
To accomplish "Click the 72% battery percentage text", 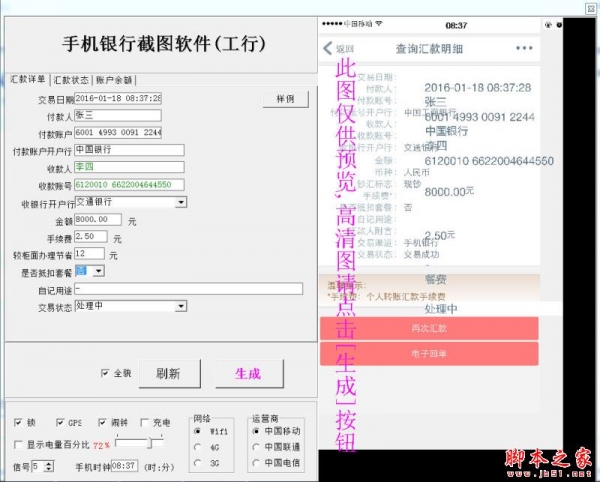I will [x=101, y=445].
